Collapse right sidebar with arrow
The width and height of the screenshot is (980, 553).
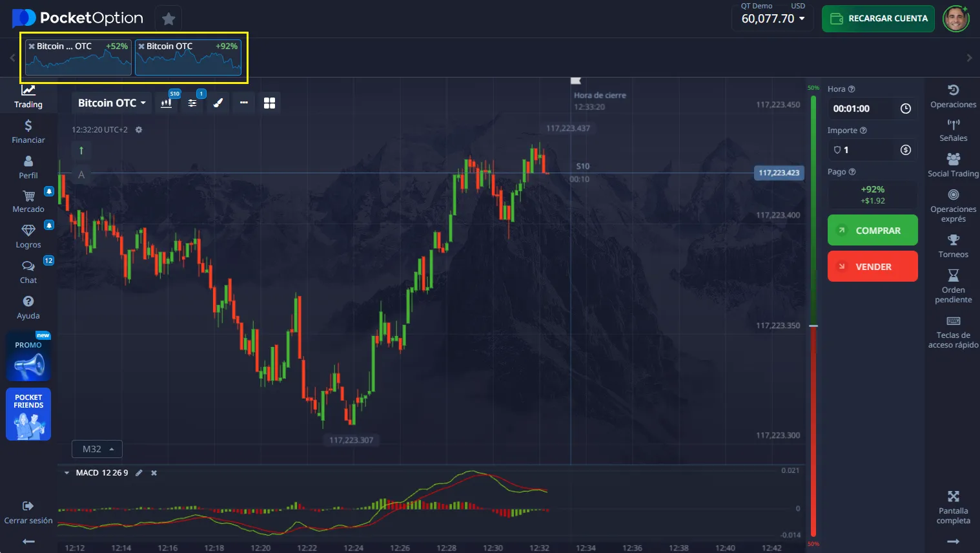[954, 541]
